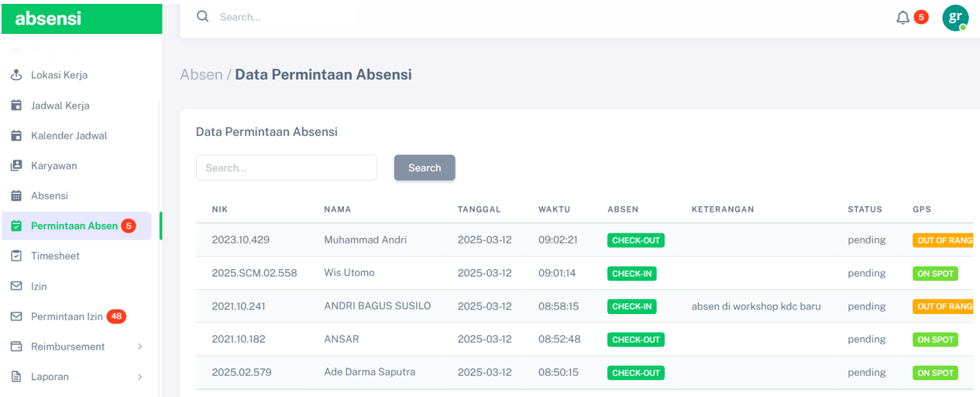Click the Izin envelope icon
Screen dimensions: 980x397
click(16, 286)
